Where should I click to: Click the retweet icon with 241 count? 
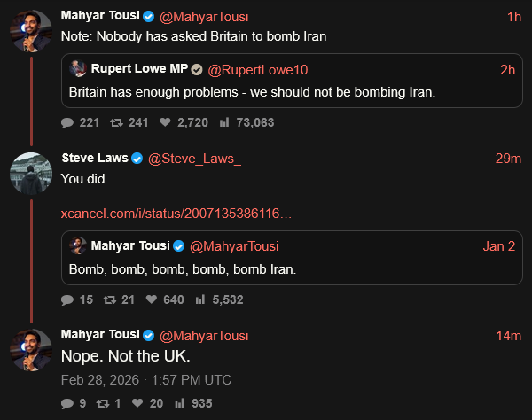tap(116, 122)
